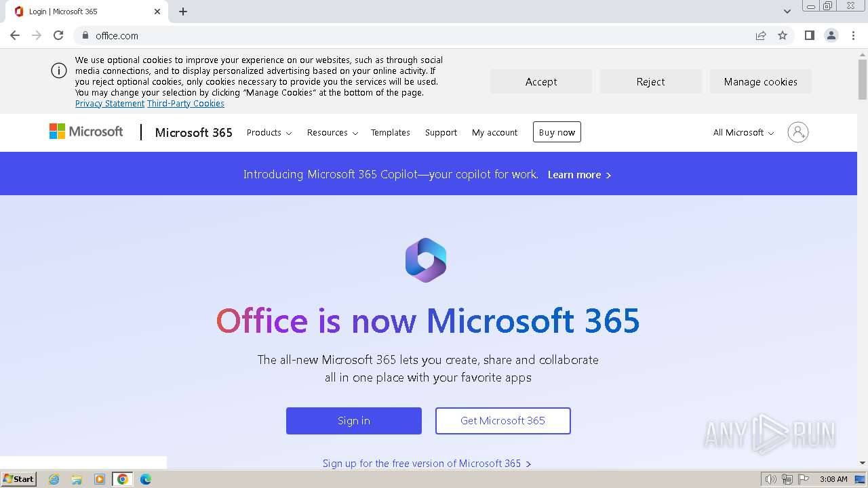Click the Buy now button
This screenshot has width=868, height=488.
tap(557, 132)
